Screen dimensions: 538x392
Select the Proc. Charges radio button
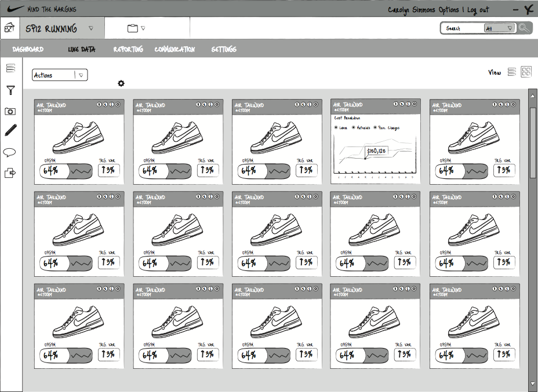(375, 127)
